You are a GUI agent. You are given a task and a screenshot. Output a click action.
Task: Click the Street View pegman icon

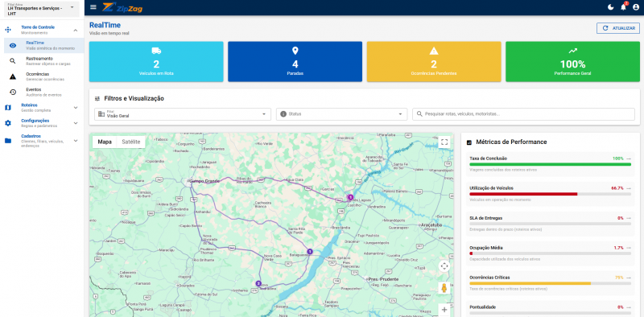tap(444, 288)
